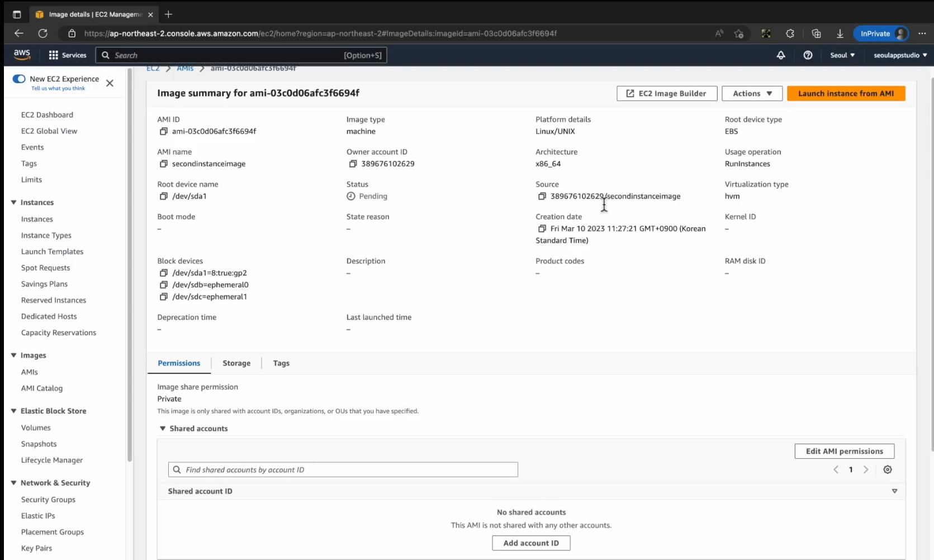Open browser collections icon
Image resolution: width=934 pixels, height=560 pixels.
(x=816, y=34)
